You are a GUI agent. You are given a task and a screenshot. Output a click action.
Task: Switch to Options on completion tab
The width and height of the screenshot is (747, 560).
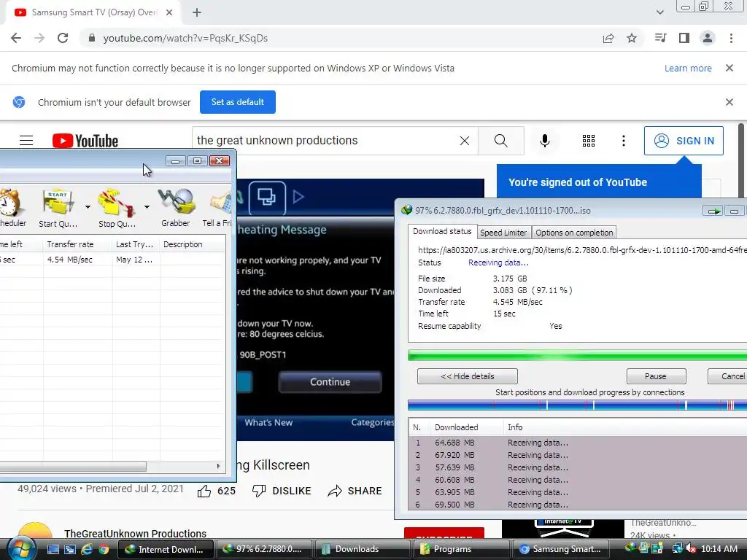point(574,233)
